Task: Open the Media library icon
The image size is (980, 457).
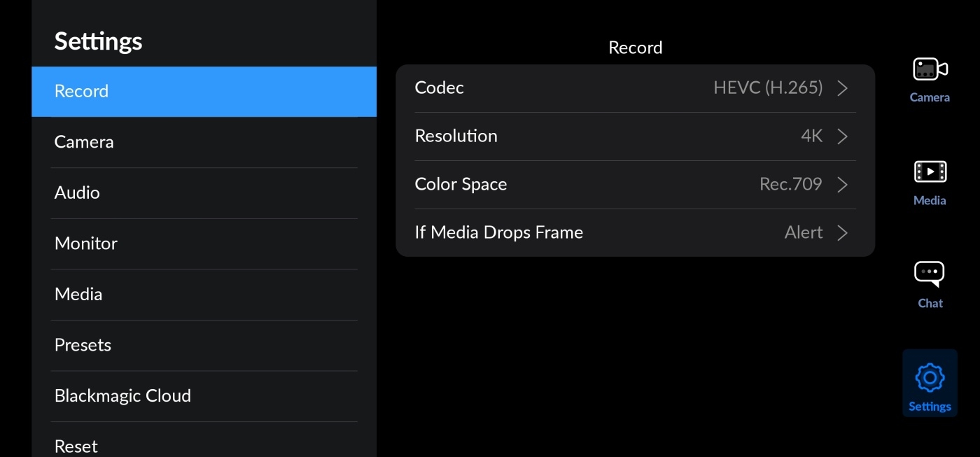Action: point(930,172)
